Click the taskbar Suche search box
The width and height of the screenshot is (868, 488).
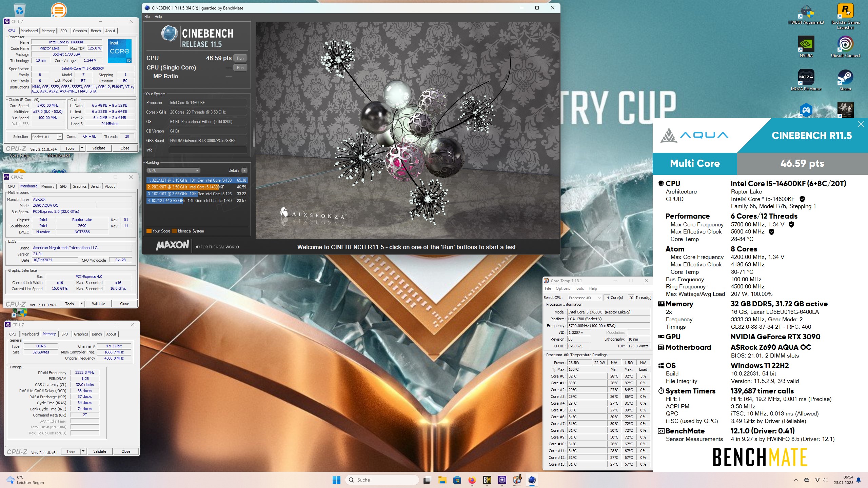[382, 480]
